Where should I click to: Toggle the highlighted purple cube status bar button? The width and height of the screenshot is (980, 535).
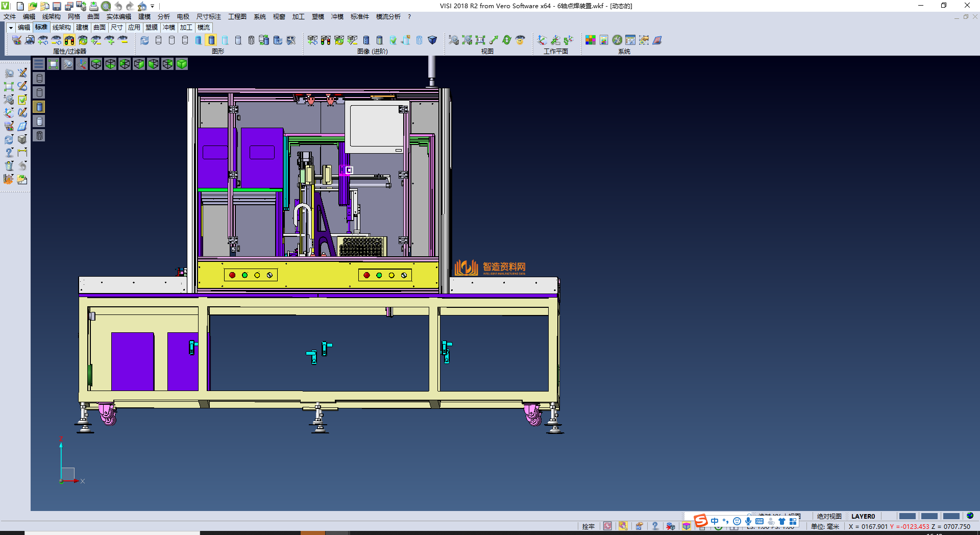(687, 526)
